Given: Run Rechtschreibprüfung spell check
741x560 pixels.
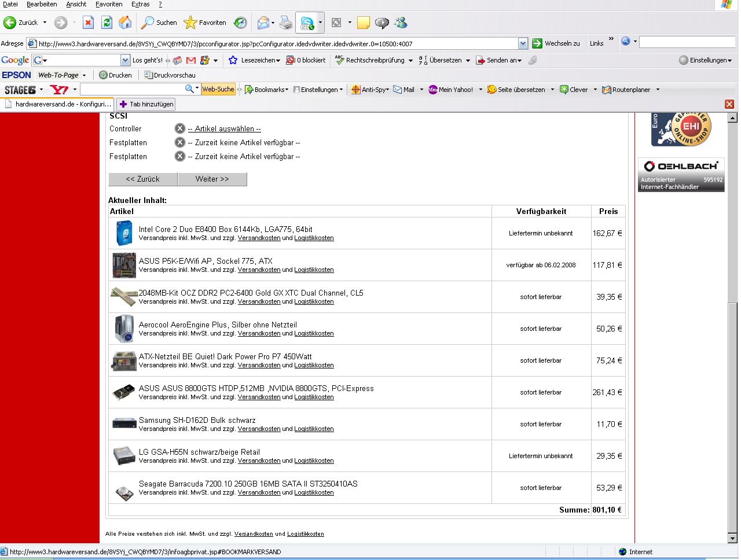Looking at the screenshot, I should (370, 60).
